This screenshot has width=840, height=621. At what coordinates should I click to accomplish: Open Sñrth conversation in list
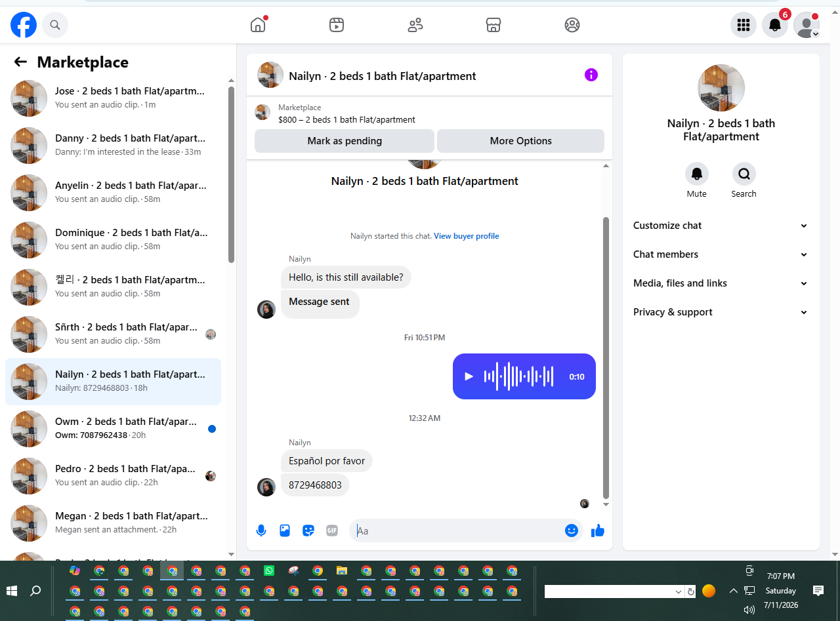click(x=113, y=334)
